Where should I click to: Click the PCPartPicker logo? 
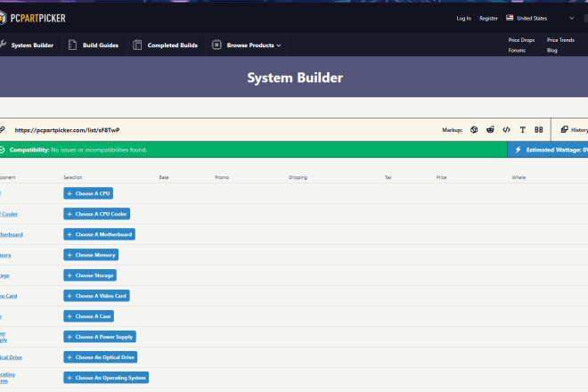pos(33,18)
